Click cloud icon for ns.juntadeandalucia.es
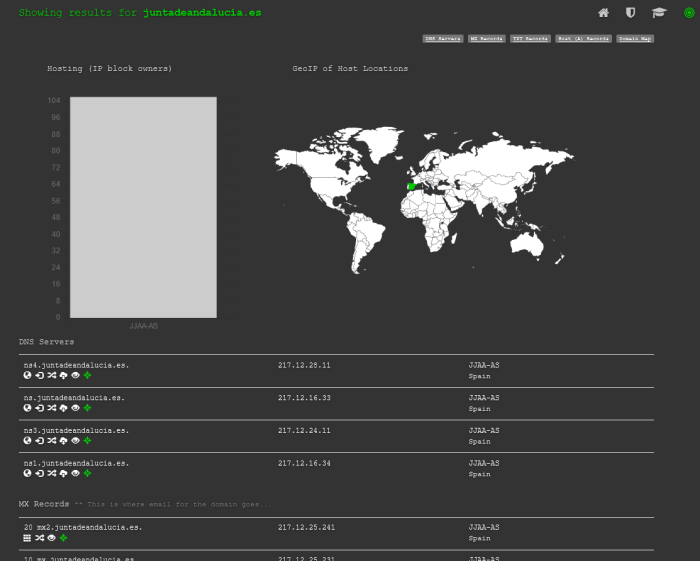The height and width of the screenshot is (561, 700). tap(63, 408)
